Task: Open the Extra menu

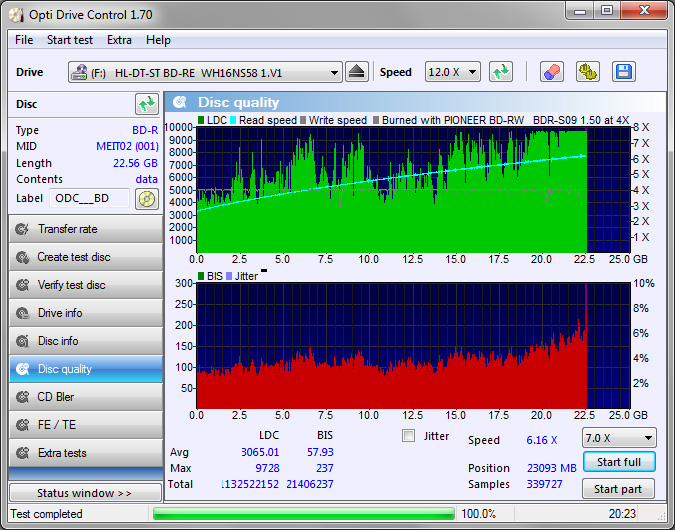Action: coord(119,40)
